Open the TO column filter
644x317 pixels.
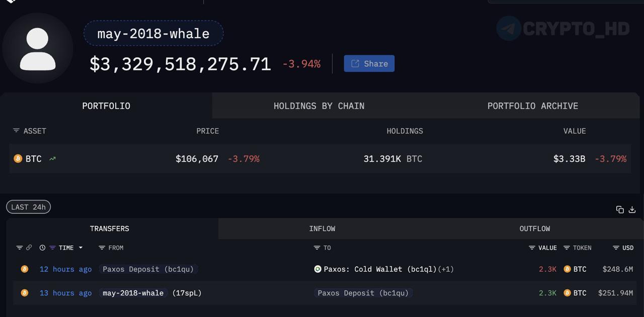pos(317,248)
